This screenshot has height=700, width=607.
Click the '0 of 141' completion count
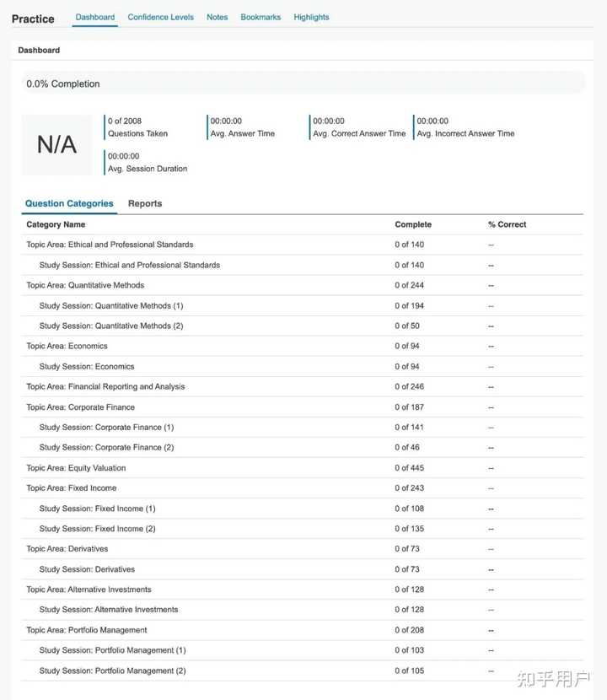pyautogui.click(x=409, y=428)
